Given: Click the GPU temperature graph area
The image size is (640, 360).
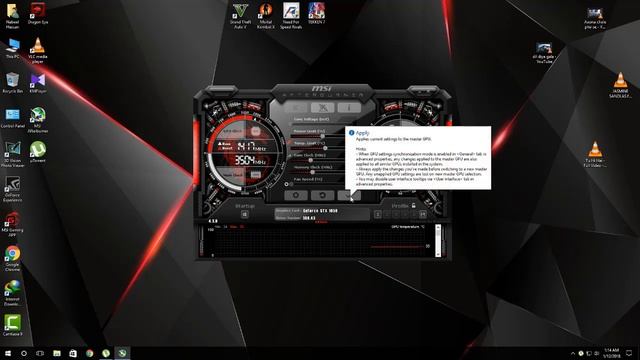Looking at the screenshot, I should (319, 242).
